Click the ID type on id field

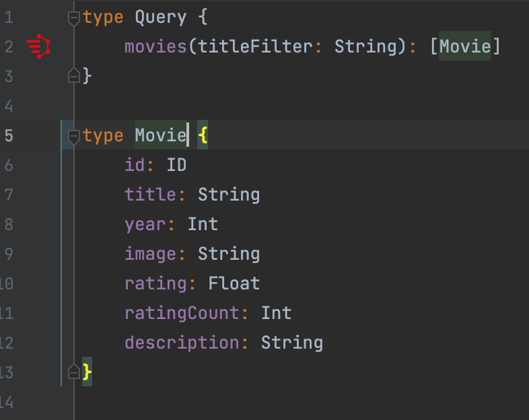click(176, 165)
